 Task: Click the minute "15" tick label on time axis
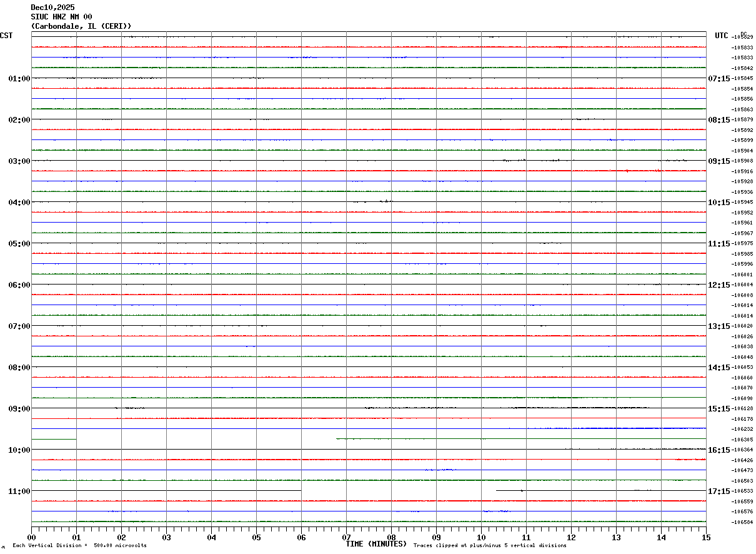click(x=706, y=537)
